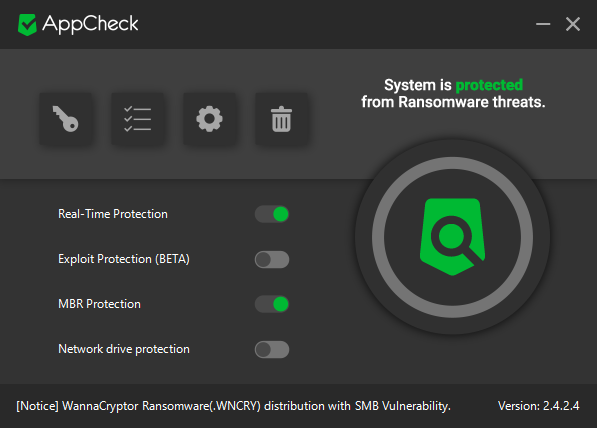Open the WannaCryptor Ransomware notice link
The height and width of the screenshot is (428, 597).
233,406
